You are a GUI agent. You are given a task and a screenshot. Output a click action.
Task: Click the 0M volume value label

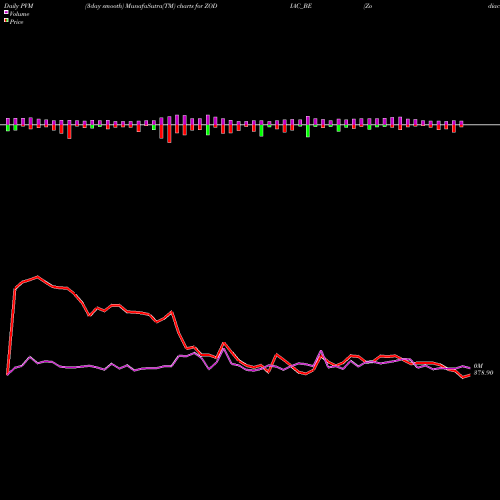tap(478, 366)
